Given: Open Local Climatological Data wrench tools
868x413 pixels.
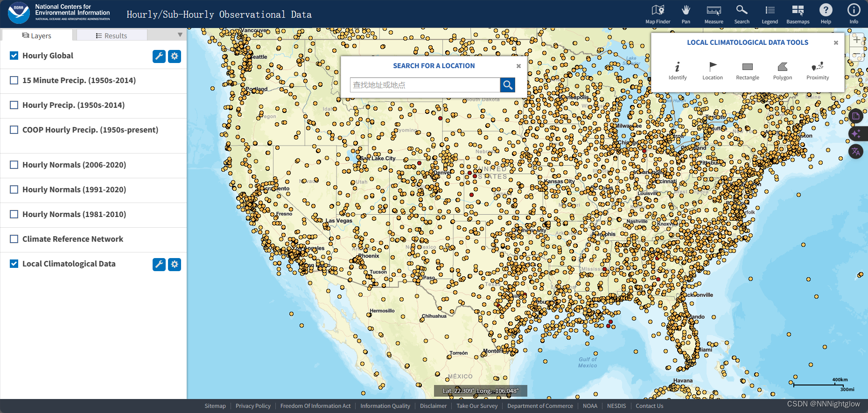Looking at the screenshot, I should click(159, 265).
